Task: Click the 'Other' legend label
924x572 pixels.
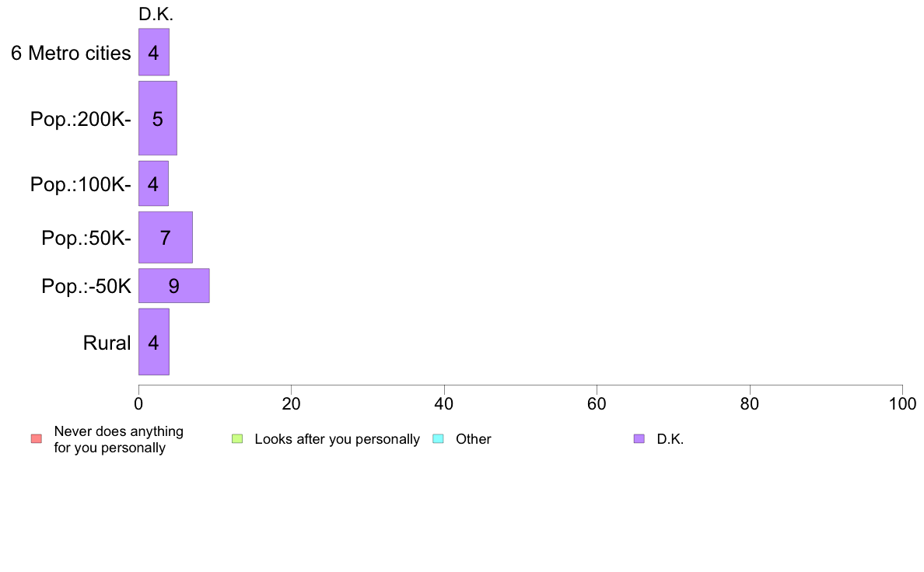Action: (x=473, y=439)
